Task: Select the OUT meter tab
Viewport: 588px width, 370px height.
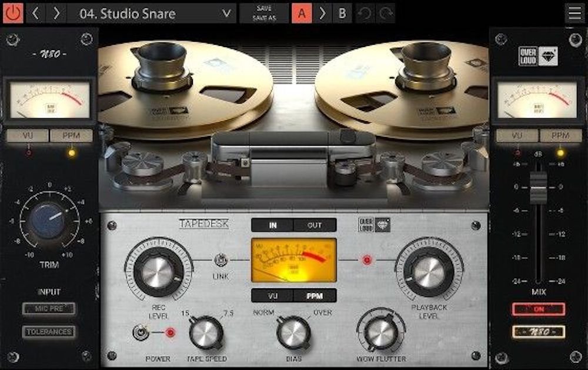Action: 315,225
